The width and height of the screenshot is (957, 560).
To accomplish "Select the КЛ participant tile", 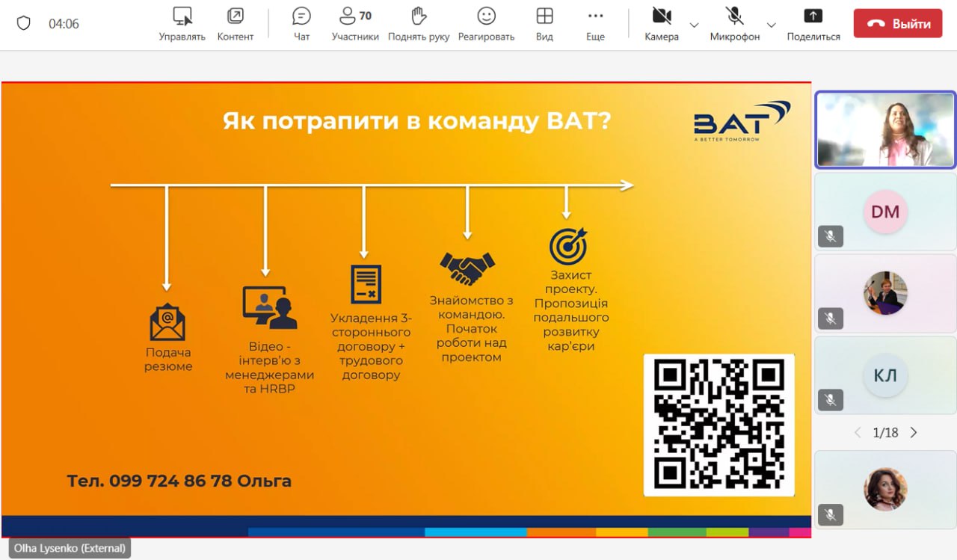I will pyautogui.click(x=885, y=375).
